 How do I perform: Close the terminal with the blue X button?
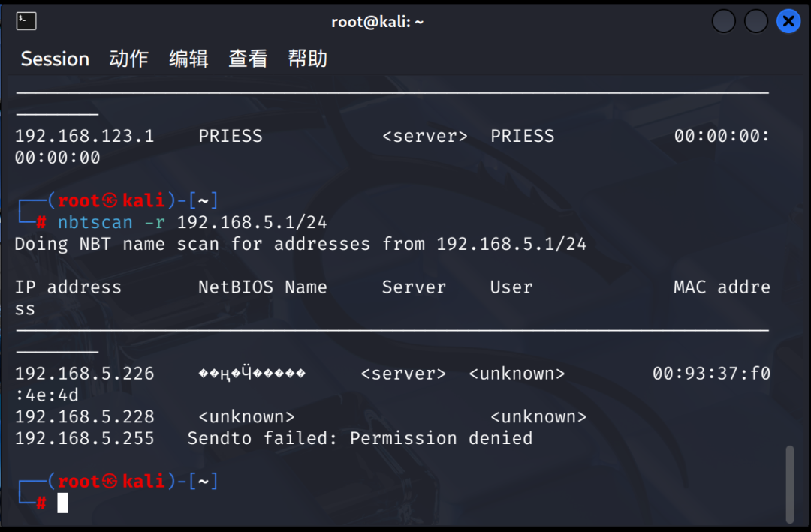point(788,21)
